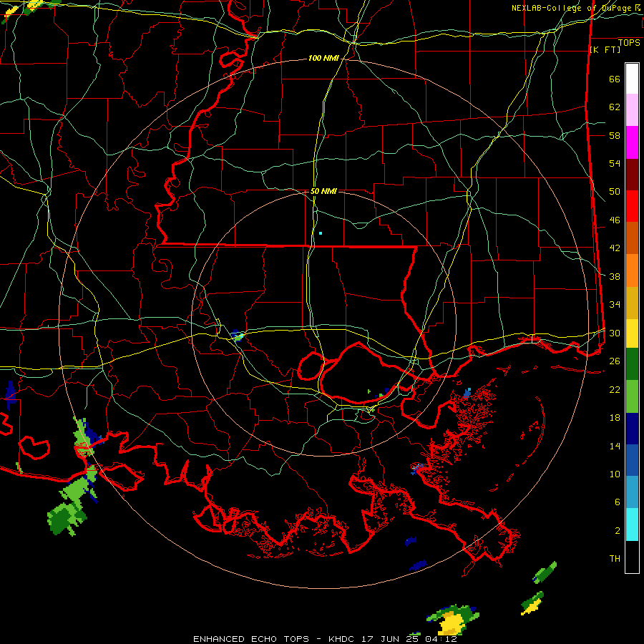Click the legend value 66
Viewport: 644px width, 644px height.
(x=614, y=79)
